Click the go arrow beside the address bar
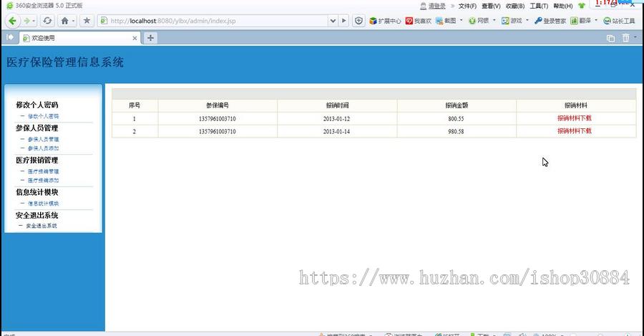 pos(343,21)
